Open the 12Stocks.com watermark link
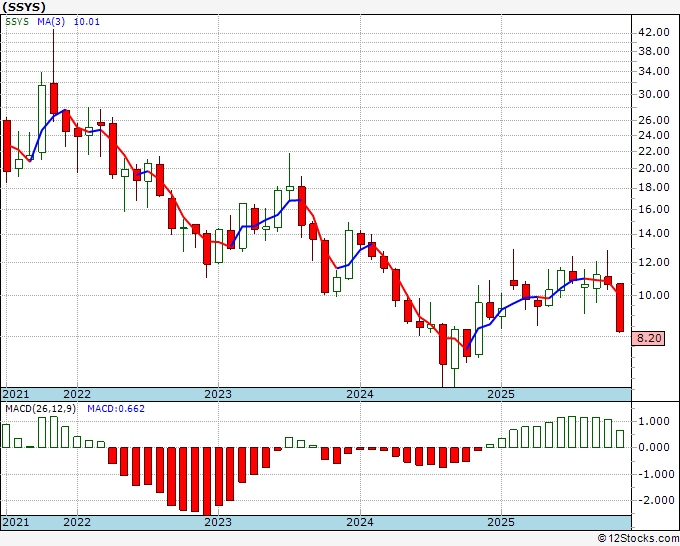 [636, 538]
